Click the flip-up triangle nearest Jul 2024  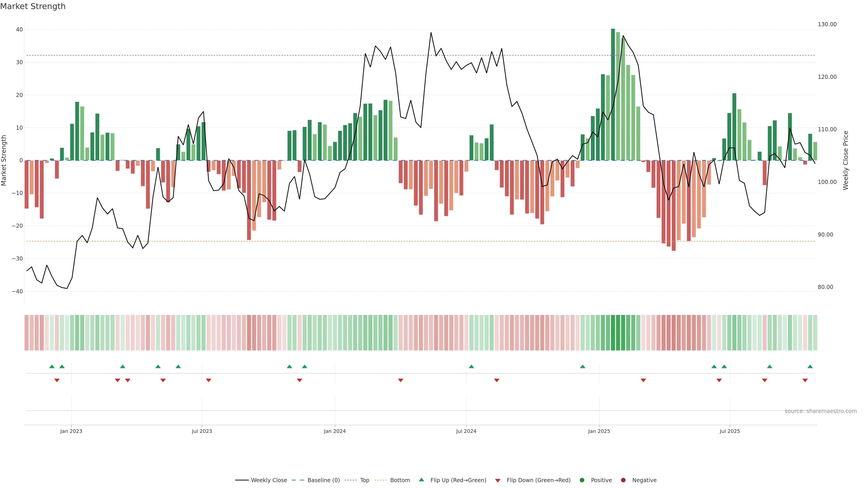[x=471, y=366]
